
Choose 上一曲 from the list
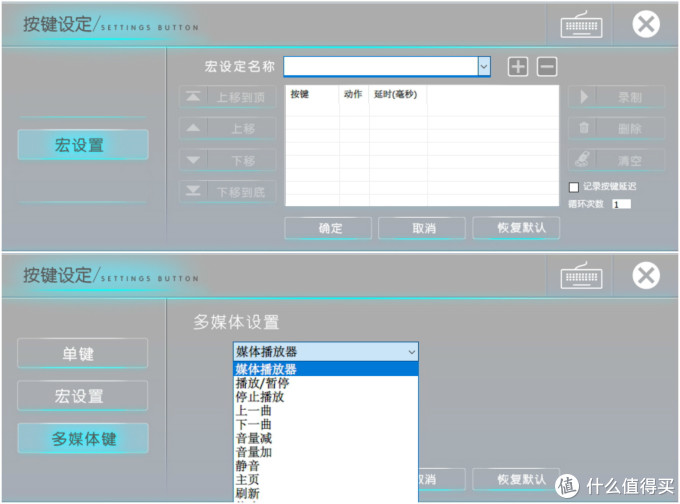[326, 411]
